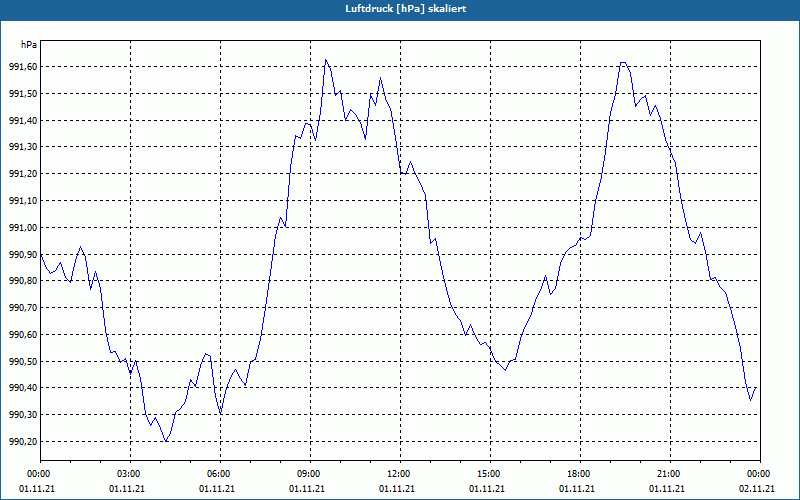Click the chart title Luftdruck [hPa] skaliert
This screenshot has width=800, height=500.
(x=406, y=9)
